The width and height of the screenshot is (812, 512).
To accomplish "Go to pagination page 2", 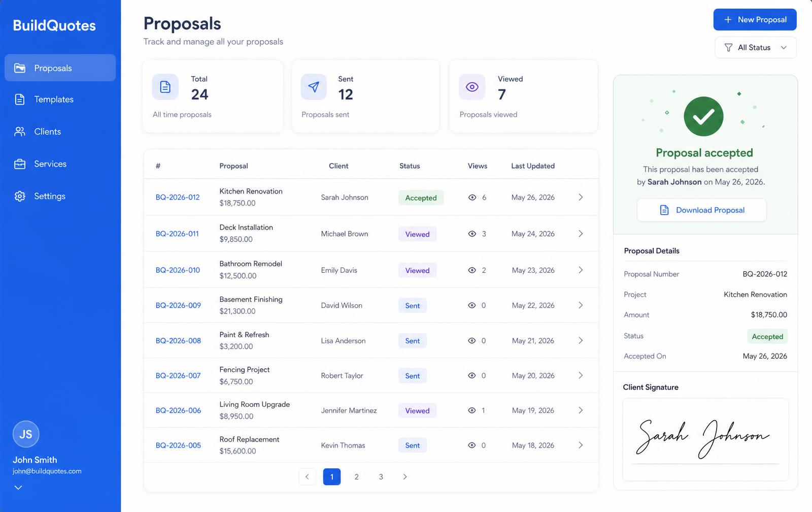I will pos(356,477).
